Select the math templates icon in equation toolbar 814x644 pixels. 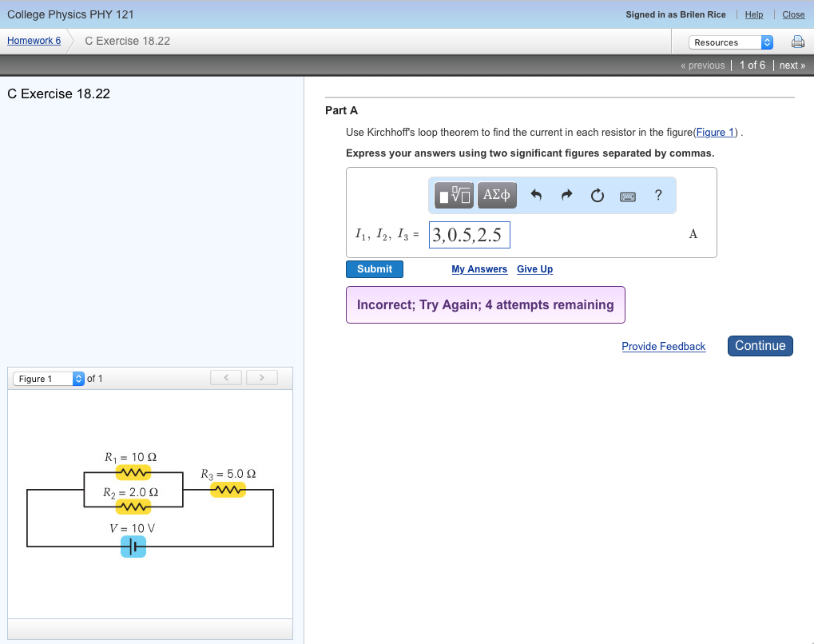click(x=452, y=194)
